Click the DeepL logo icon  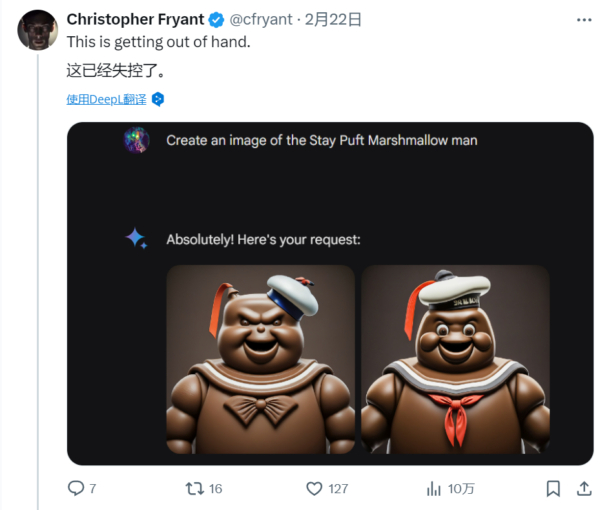pos(157,99)
